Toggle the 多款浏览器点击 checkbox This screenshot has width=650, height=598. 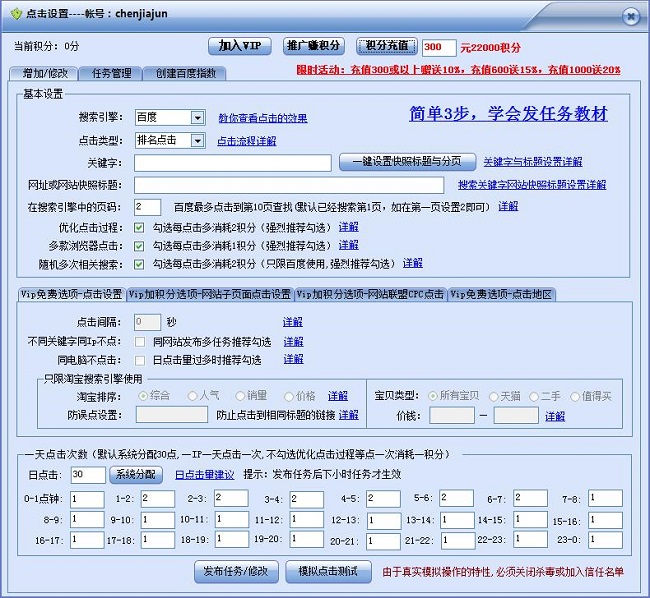point(139,246)
